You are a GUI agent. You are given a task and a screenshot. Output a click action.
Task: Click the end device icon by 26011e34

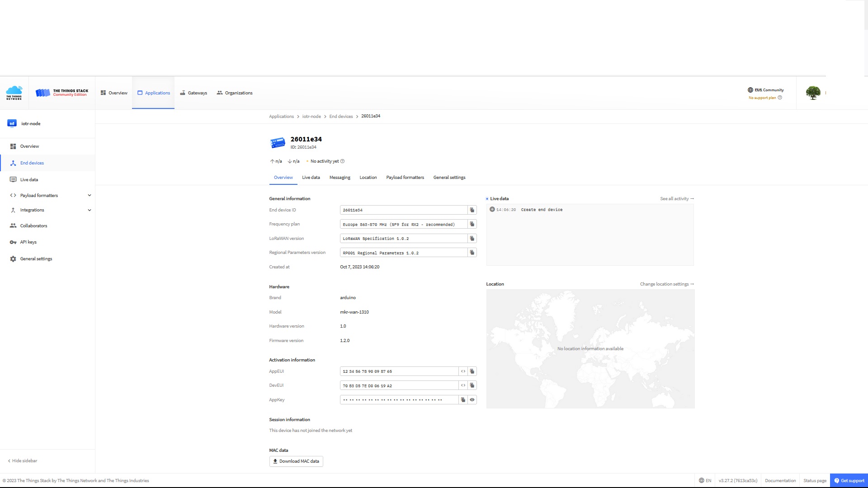pos(278,143)
